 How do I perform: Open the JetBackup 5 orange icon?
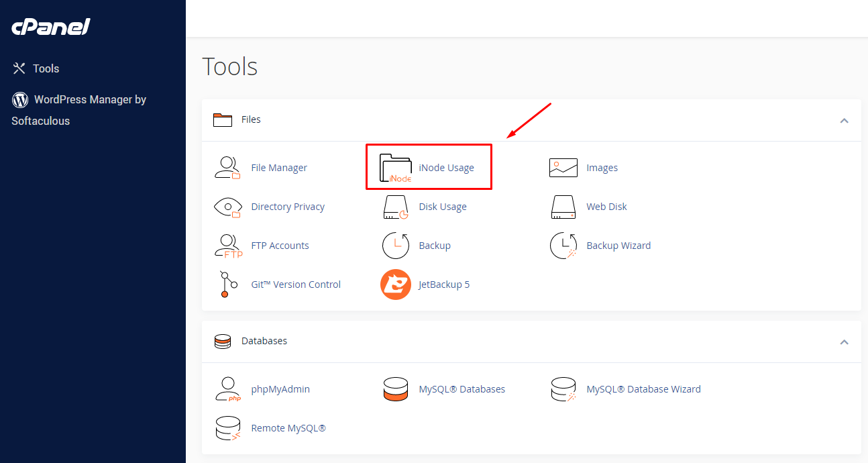[x=395, y=285]
